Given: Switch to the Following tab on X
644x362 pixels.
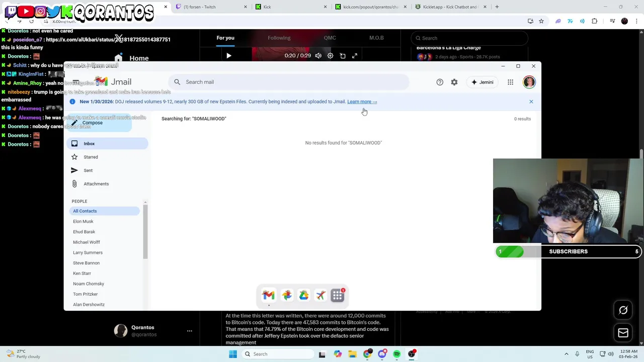Looking at the screenshot, I should (x=279, y=38).
